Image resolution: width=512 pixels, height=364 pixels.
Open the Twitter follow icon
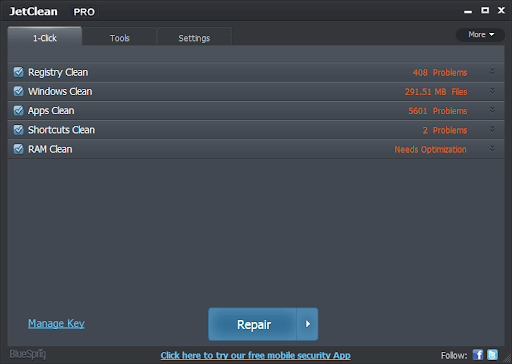(492, 355)
